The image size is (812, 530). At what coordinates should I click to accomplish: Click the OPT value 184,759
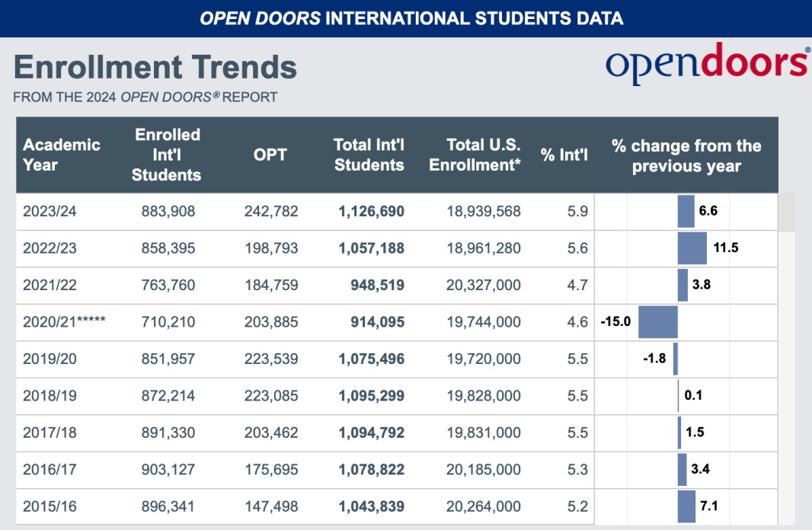click(271, 285)
